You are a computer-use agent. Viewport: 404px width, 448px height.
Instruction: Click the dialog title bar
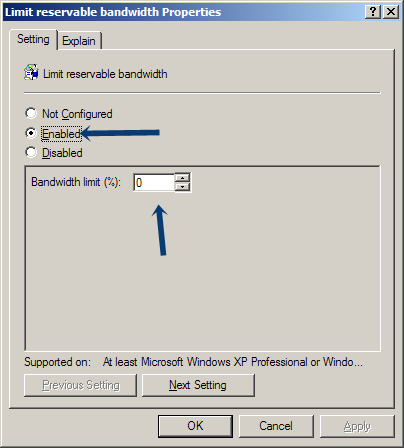(183, 12)
